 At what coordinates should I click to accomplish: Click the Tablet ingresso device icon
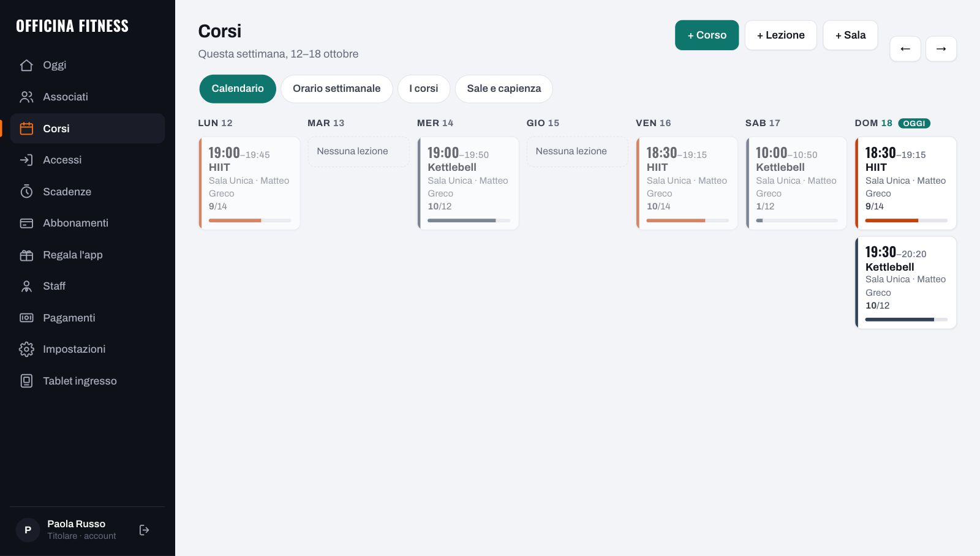26,381
